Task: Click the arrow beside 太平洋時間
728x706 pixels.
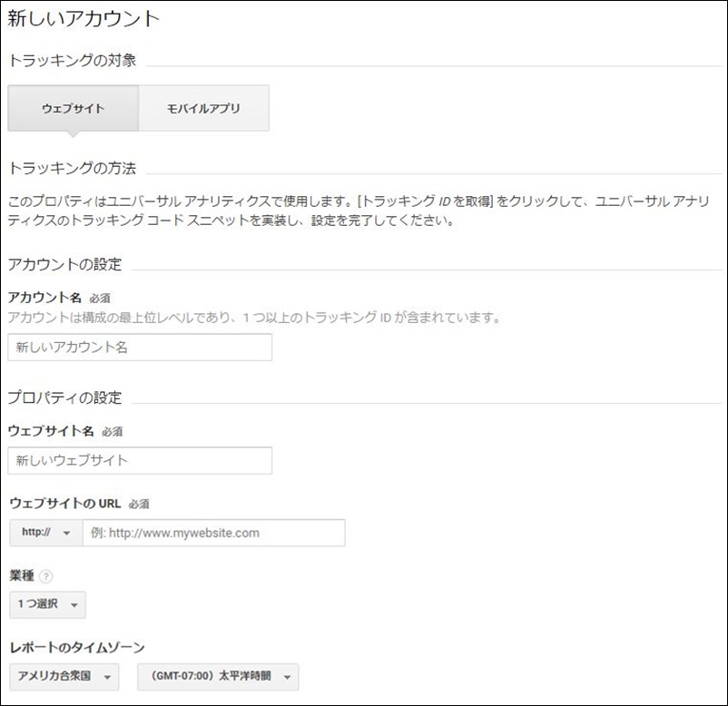Action: (287, 677)
